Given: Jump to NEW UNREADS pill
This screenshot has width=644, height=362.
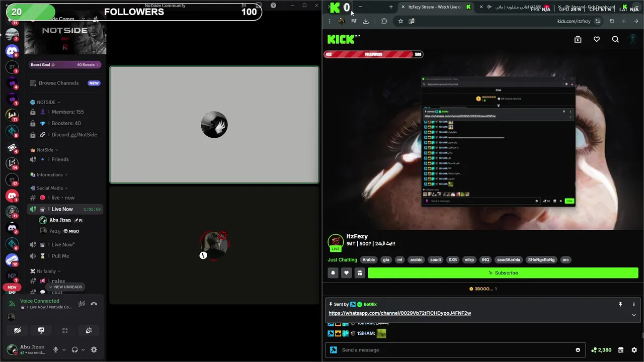Looking at the screenshot, I should [65, 287].
